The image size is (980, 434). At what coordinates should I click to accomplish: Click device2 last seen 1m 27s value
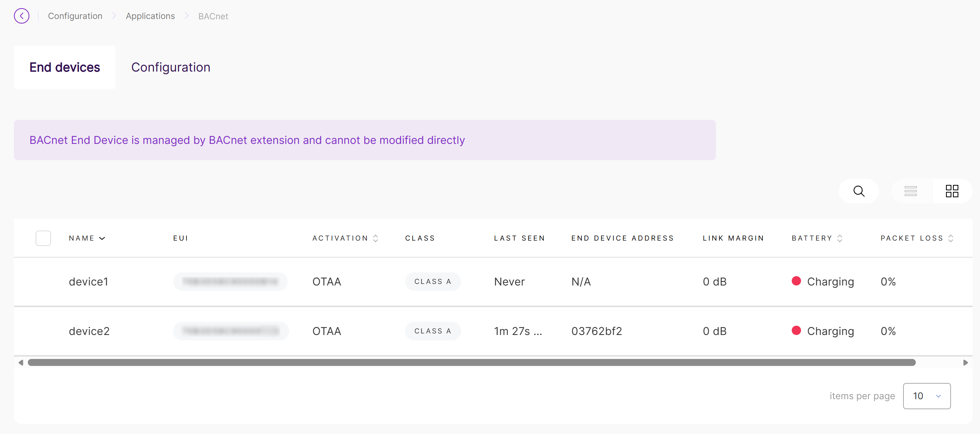coord(518,331)
